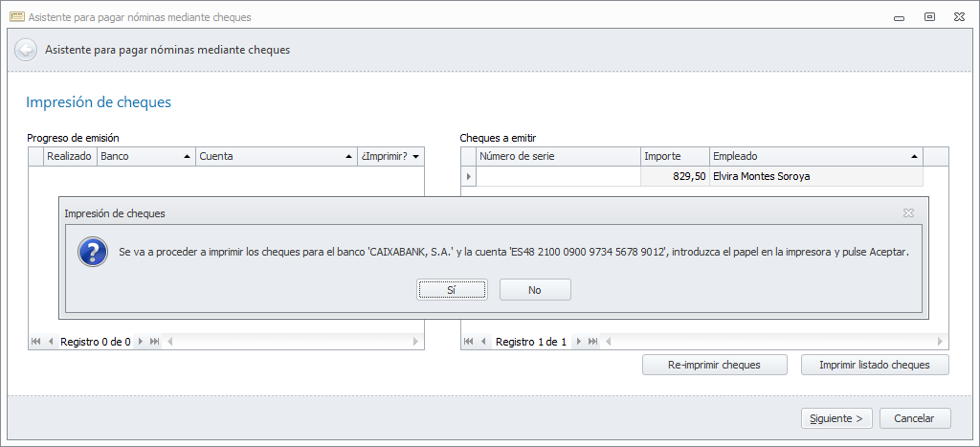Click scroll right arrow in Progreso de emisión grid
This screenshot has width=980, height=447.
(x=416, y=342)
